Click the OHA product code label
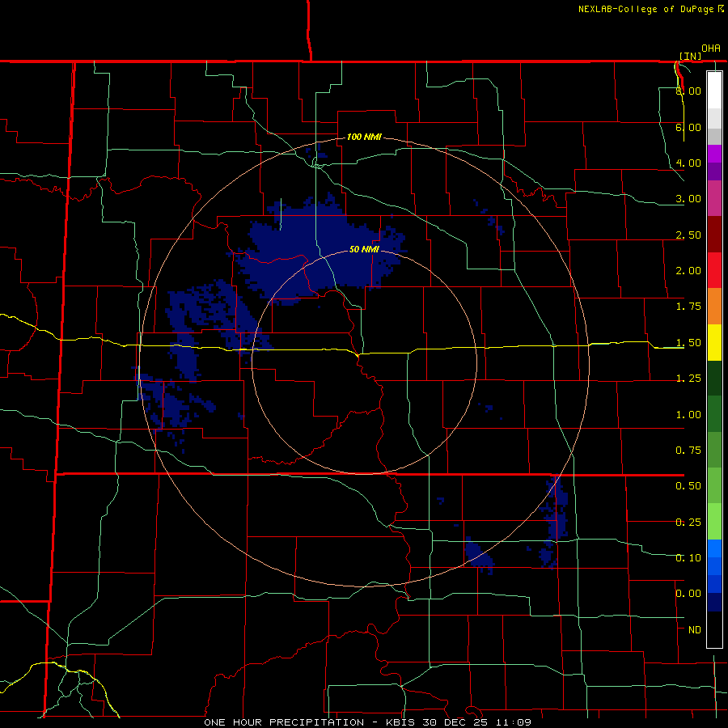Viewport: 728px width, 728px height. tap(711, 49)
